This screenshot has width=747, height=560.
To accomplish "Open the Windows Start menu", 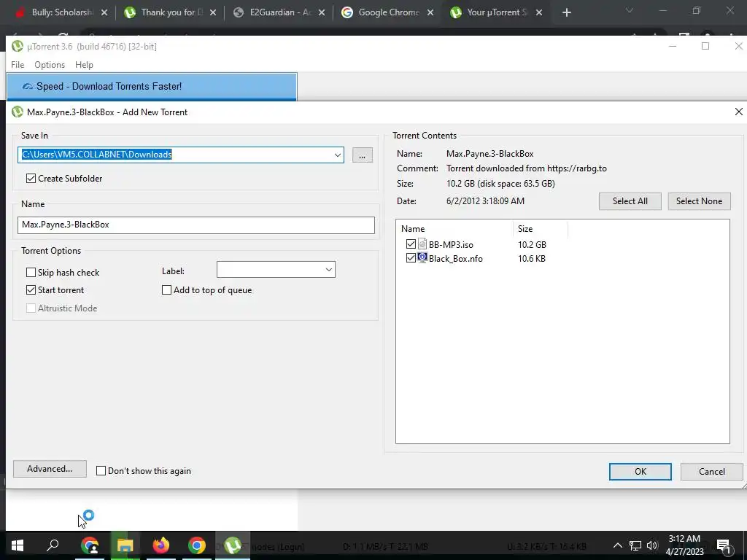I will pyautogui.click(x=18, y=545).
